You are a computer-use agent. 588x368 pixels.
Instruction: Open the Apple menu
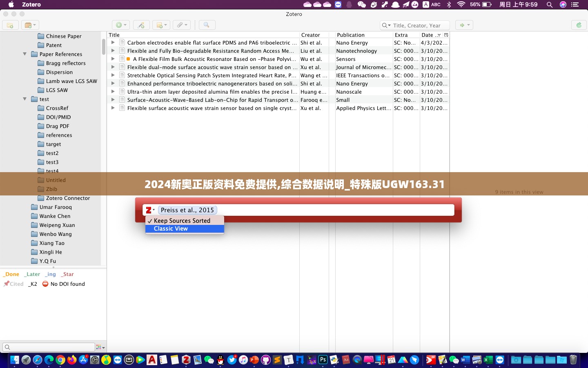11,4
